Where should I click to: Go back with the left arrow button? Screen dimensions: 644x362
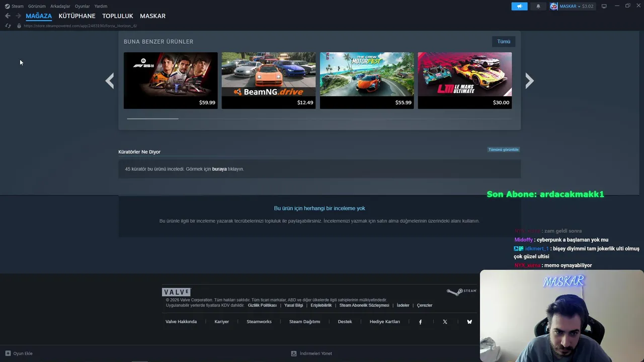pyautogui.click(x=8, y=16)
